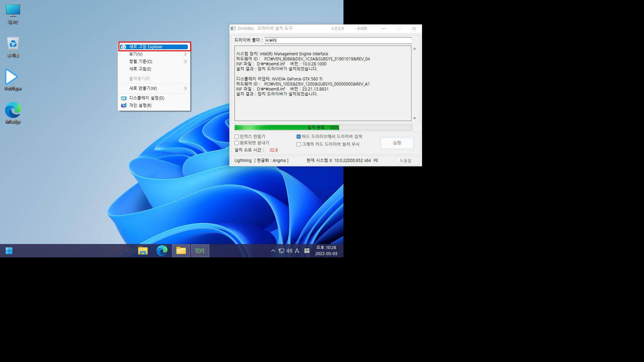Switch to the open folder window in taskbar

tap(181, 251)
